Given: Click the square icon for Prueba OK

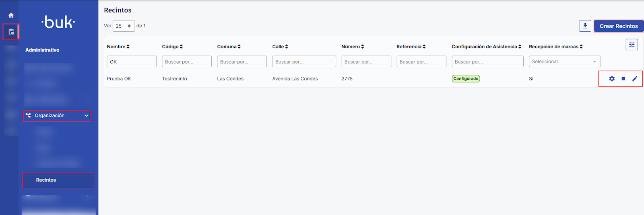Looking at the screenshot, I should [x=623, y=79].
